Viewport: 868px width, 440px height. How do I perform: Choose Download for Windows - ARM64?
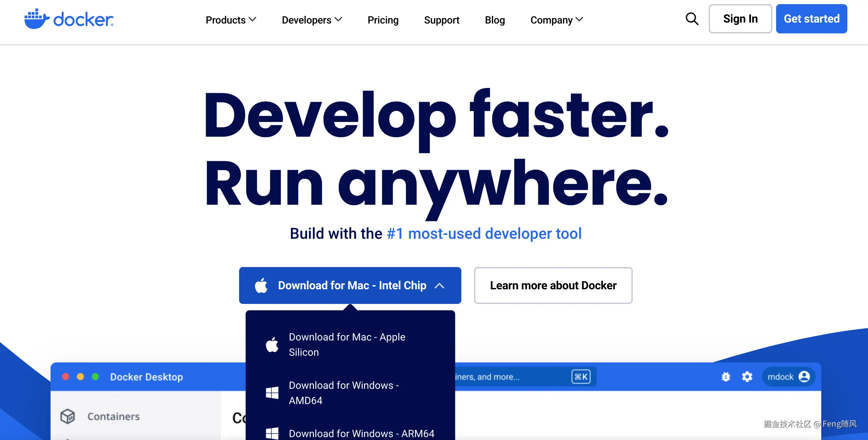click(x=361, y=433)
